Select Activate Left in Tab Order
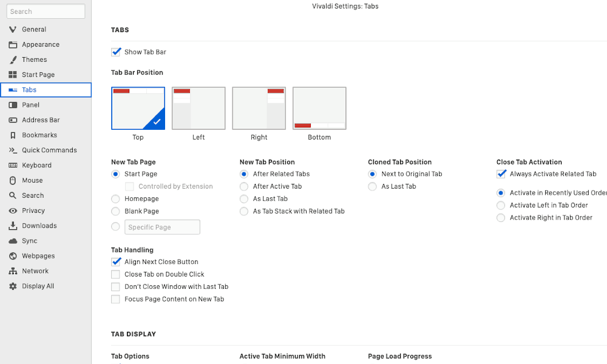The image size is (607, 364). coord(501,205)
